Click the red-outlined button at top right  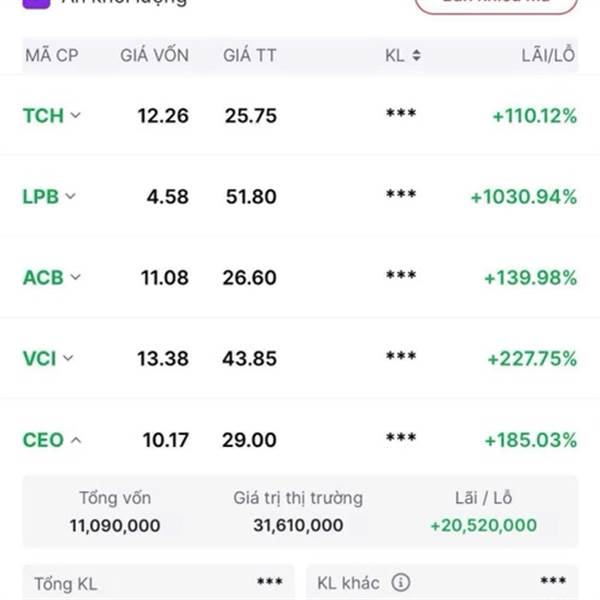coord(495,4)
